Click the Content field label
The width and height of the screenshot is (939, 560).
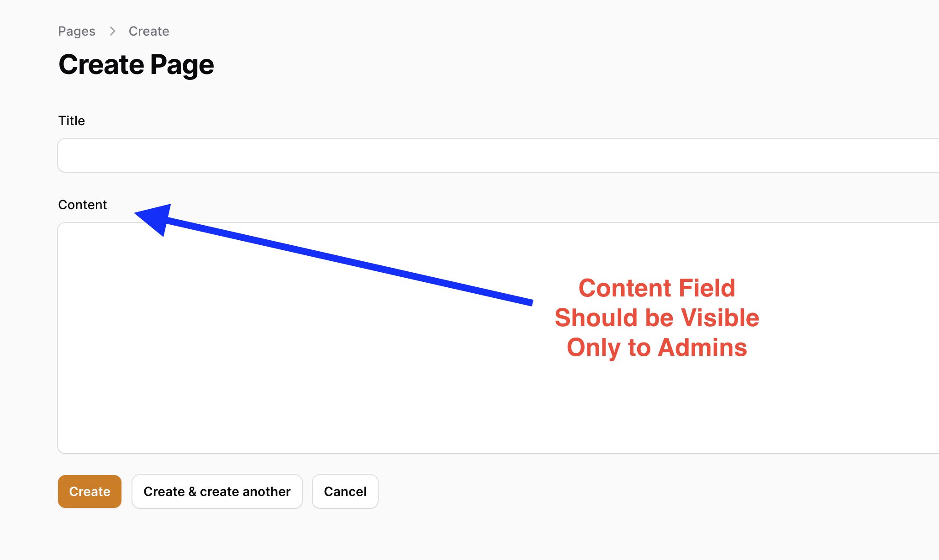pyautogui.click(x=83, y=205)
